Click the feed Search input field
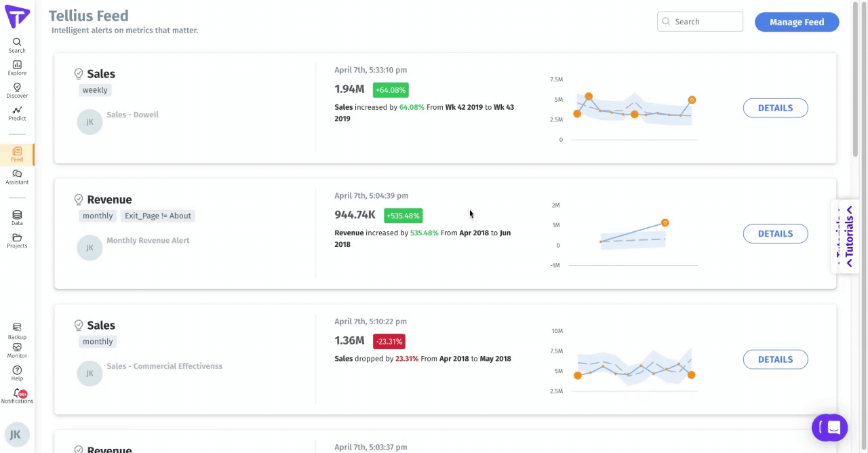 [x=705, y=22]
